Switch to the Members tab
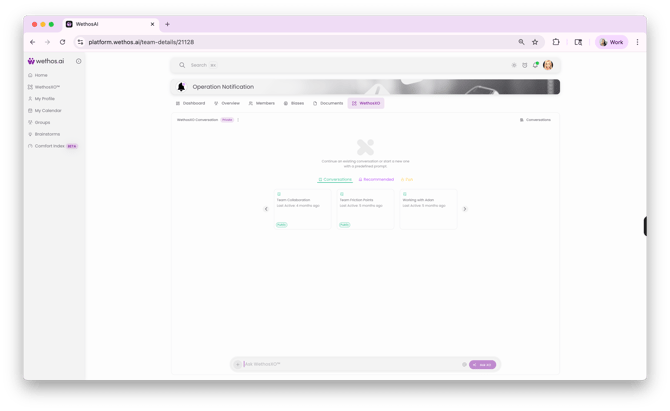Screen dimensions: 670x411 tap(262, 103)
